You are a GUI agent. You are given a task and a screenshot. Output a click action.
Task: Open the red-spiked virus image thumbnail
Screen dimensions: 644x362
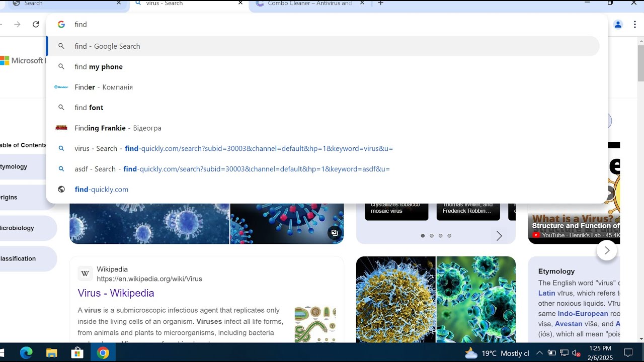287,224
